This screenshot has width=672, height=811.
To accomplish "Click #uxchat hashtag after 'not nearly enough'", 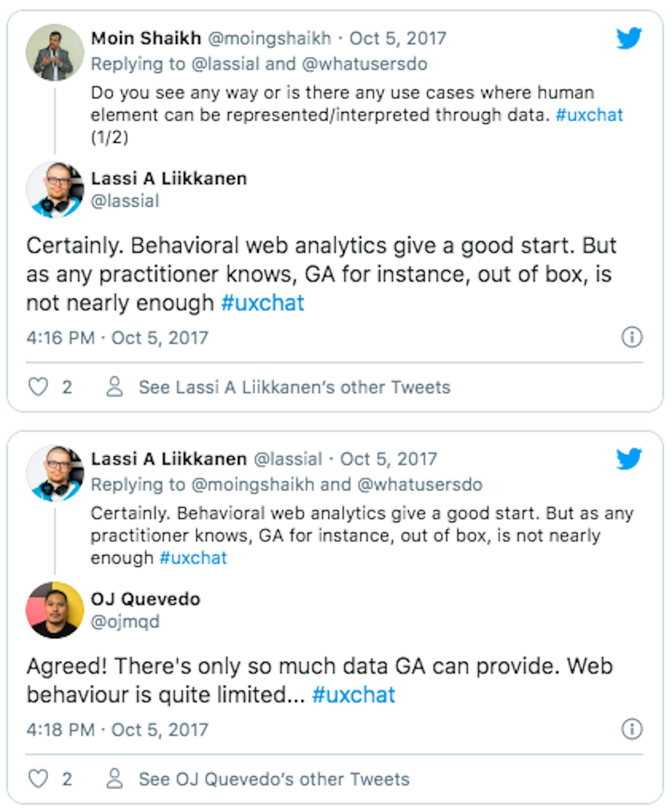I will tap(262, 302).
